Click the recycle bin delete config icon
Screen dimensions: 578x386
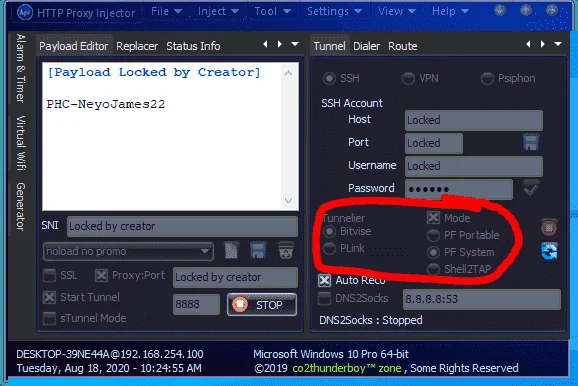(286, 251)
